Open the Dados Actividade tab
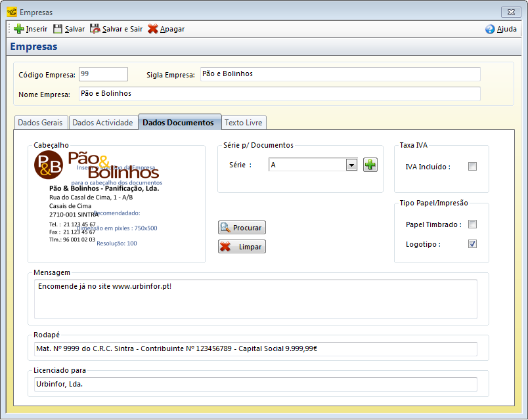This screenshot has height=420, width=528. (x=102, y=123)
